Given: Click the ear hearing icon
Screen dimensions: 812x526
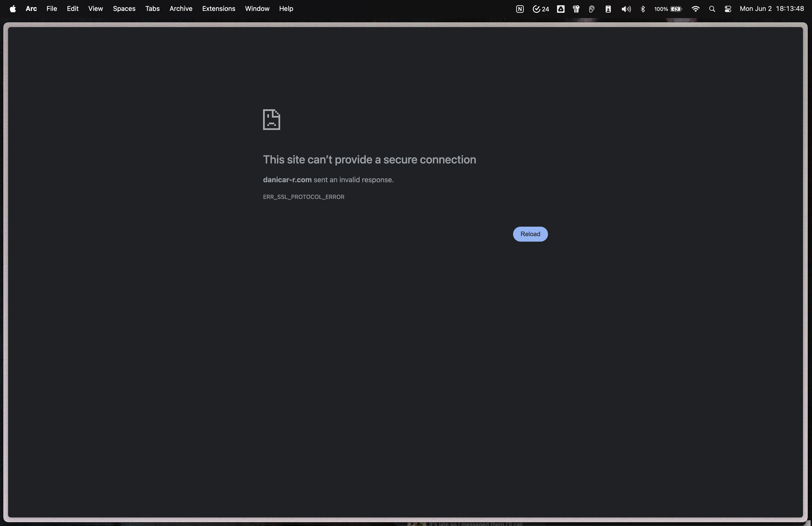Looking at the screenshot, I should (592, 9).
